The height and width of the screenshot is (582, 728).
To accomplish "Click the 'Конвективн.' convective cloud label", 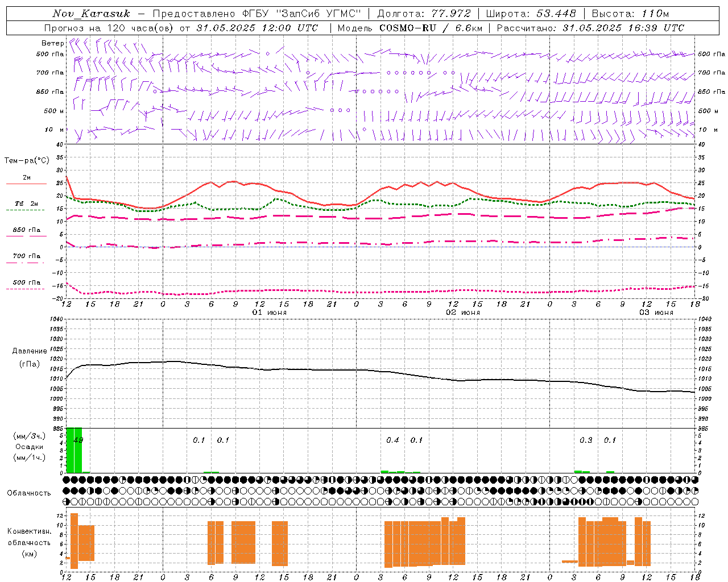I will click(29, 531).
